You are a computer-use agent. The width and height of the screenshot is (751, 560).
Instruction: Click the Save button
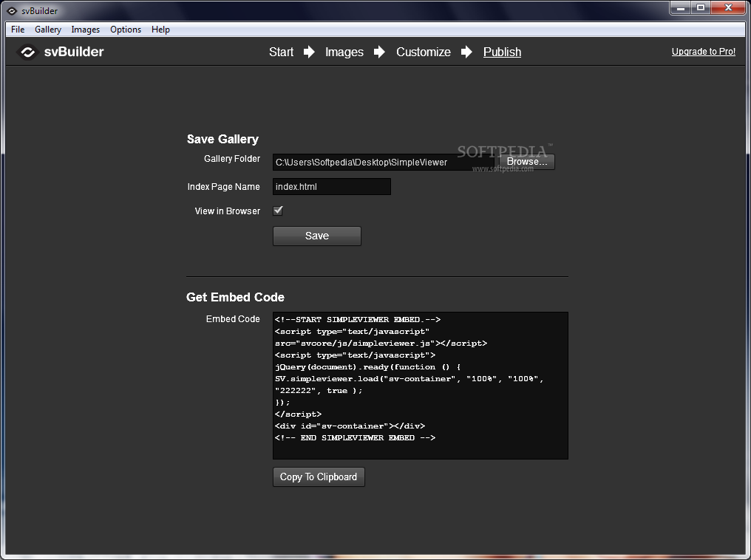317,236
